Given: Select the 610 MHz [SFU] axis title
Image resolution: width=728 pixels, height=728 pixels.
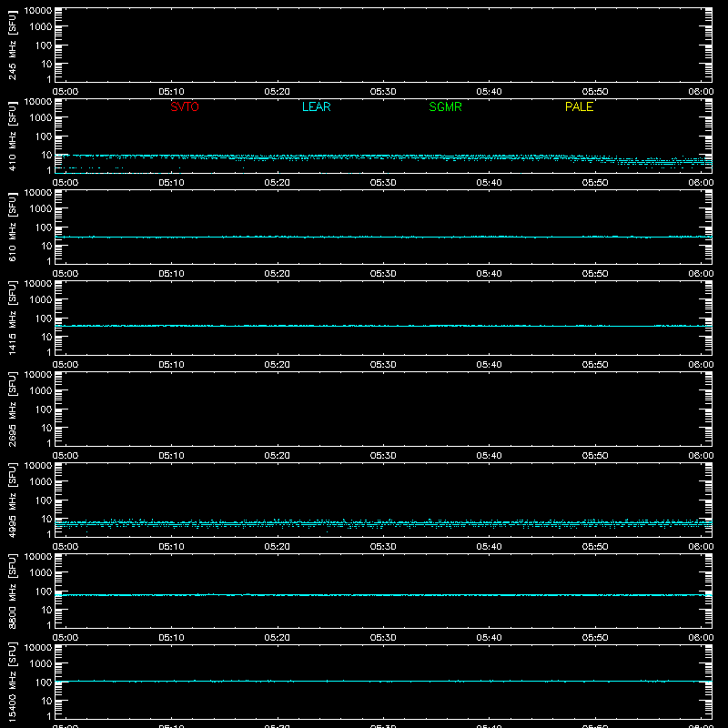Looking at the screenshot, I should (x=12, y=227).
